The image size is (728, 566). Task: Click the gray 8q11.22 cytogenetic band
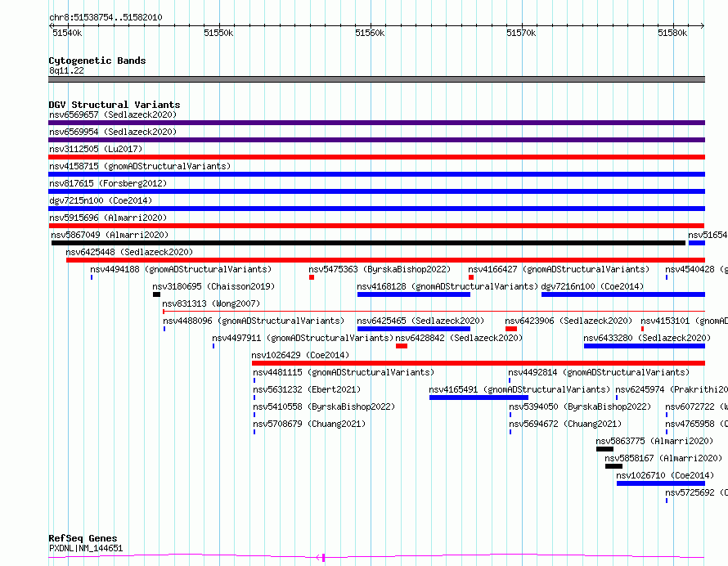(376, 79)
